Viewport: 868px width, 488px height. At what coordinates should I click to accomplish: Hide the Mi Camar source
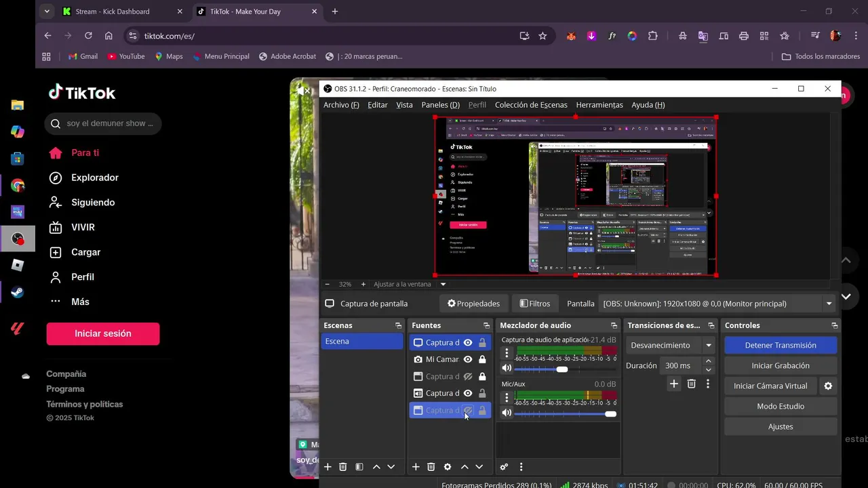tap(468, 359)
